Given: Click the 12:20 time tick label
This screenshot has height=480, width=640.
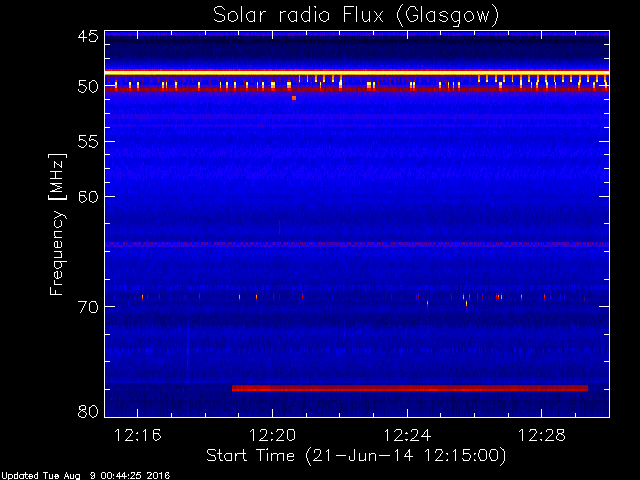Looking at the screenshot, I should click(x=272, y=435).
